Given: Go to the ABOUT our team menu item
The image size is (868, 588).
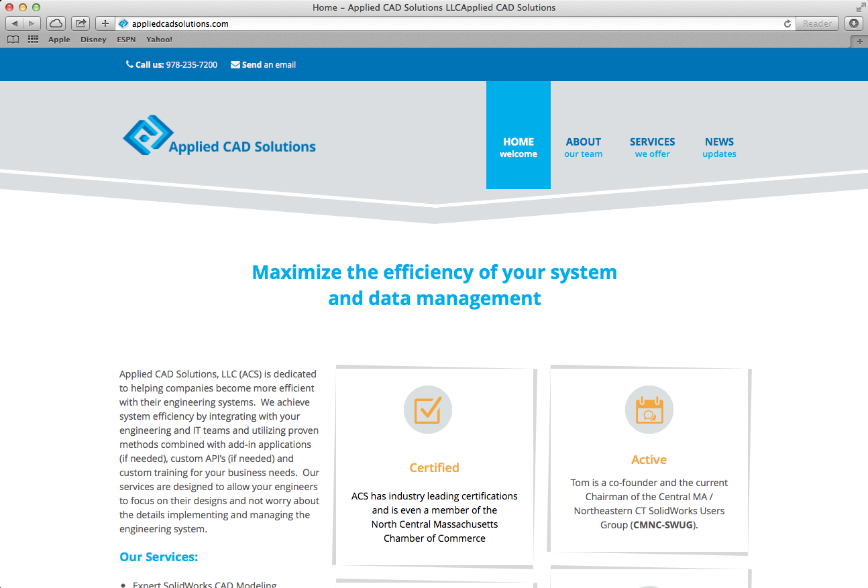Looking at the screenshot, I should tap(583, 148).
